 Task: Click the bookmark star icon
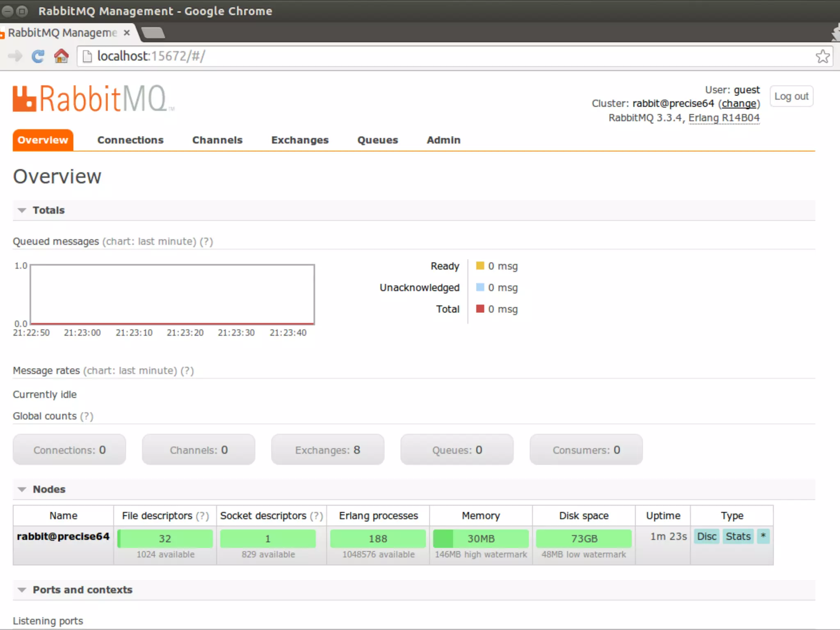click(822, 56)
